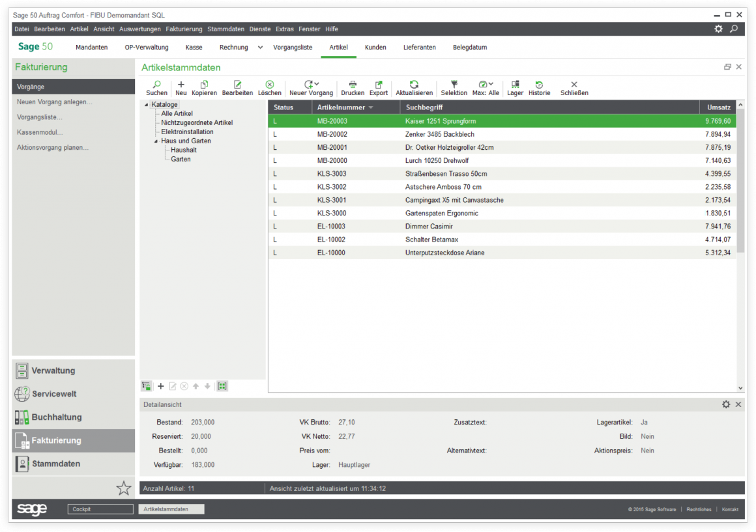Expand the Neuer Vorgang dropdown arrow
This screenshot has width=756, height=532.
(x=317, y=84)
